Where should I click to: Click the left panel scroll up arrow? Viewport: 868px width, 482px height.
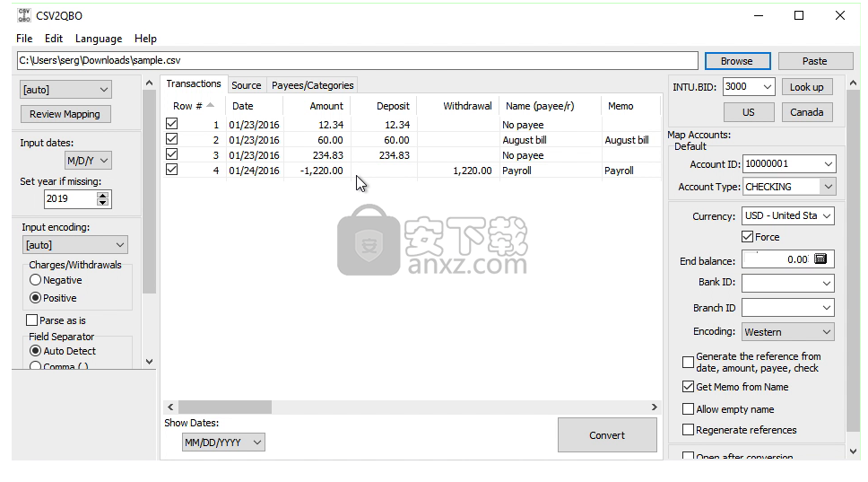pos(149,83)
